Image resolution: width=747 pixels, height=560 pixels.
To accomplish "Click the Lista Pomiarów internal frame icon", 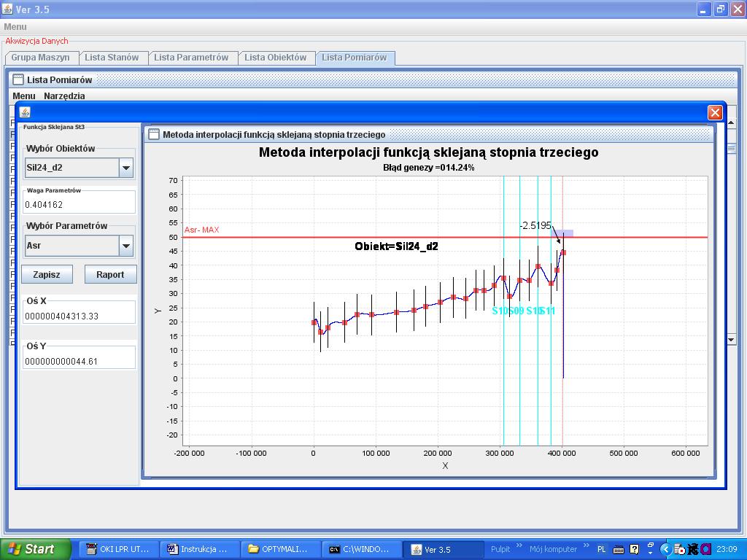I will tap(18, 79).
